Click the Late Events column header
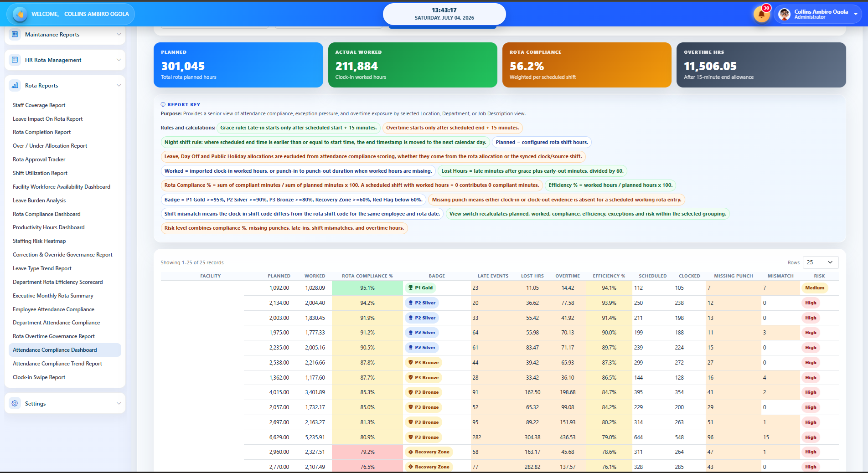868x473 pixels. (x=493, y=276)
